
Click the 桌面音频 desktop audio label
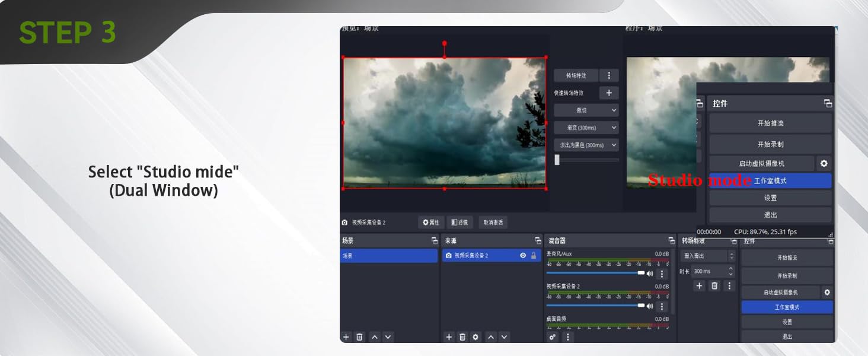pos(556,319)
